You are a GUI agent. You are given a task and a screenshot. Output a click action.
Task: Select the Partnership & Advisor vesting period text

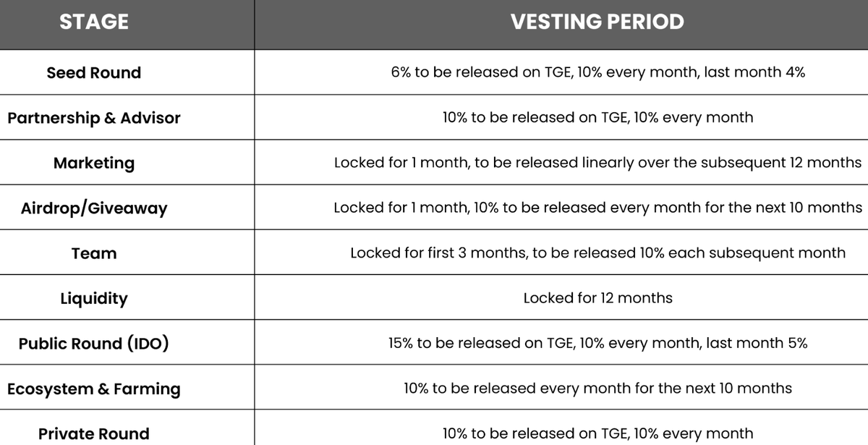597,117
